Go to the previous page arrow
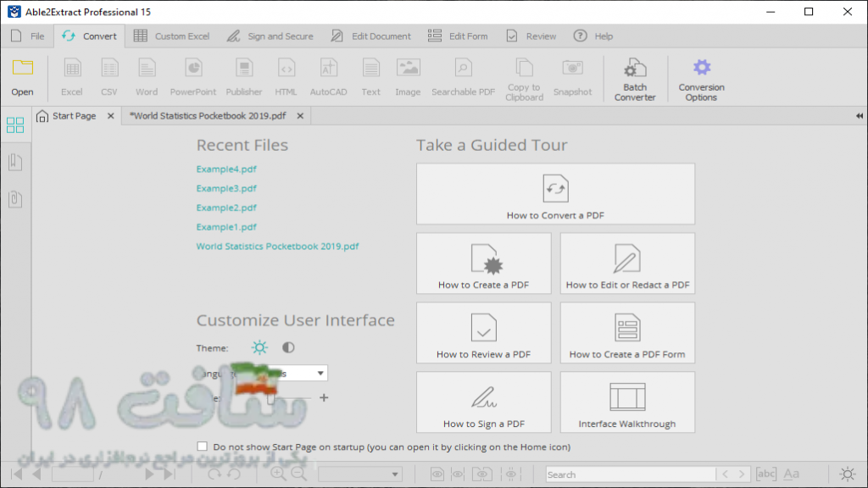Viewport: 868px width, 488px height. point(37,474)
